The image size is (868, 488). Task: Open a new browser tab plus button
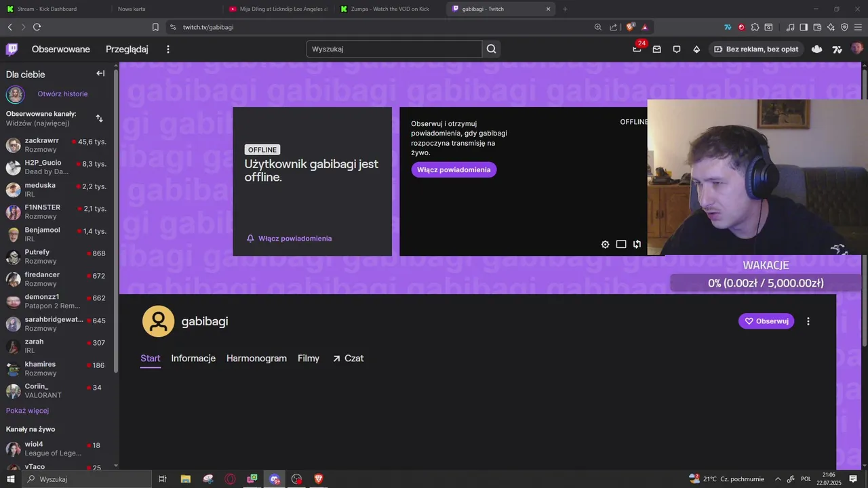click(565, 9)
